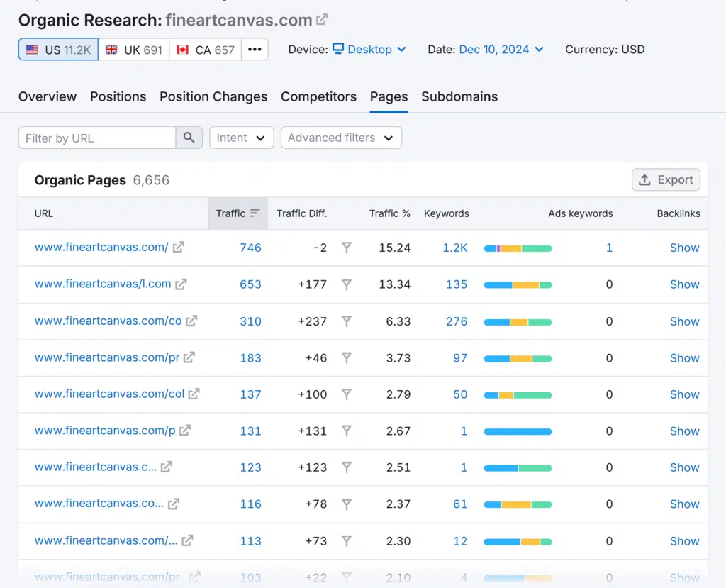Viewport: 726px width, 588px height.
Task: Switch to the UK 691 database
Action: pyautogui.click(x=134, y=50)
